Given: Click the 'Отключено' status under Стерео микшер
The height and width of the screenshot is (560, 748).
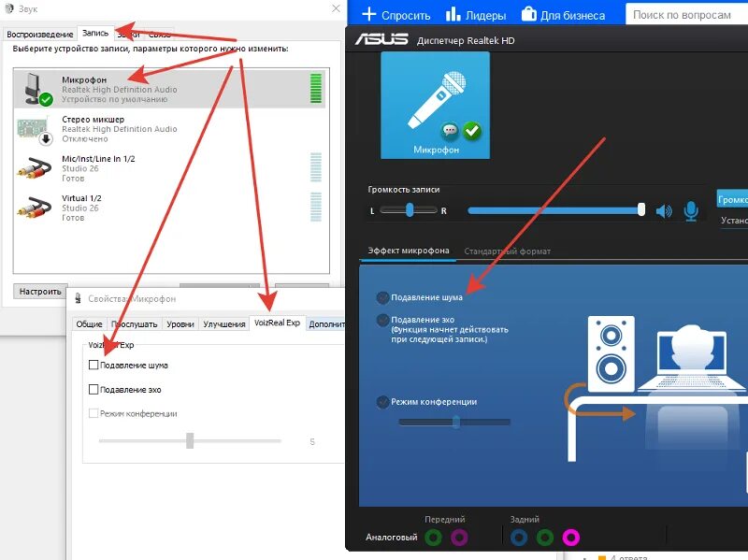Looking at the screenshot, I should click(85, 138).
